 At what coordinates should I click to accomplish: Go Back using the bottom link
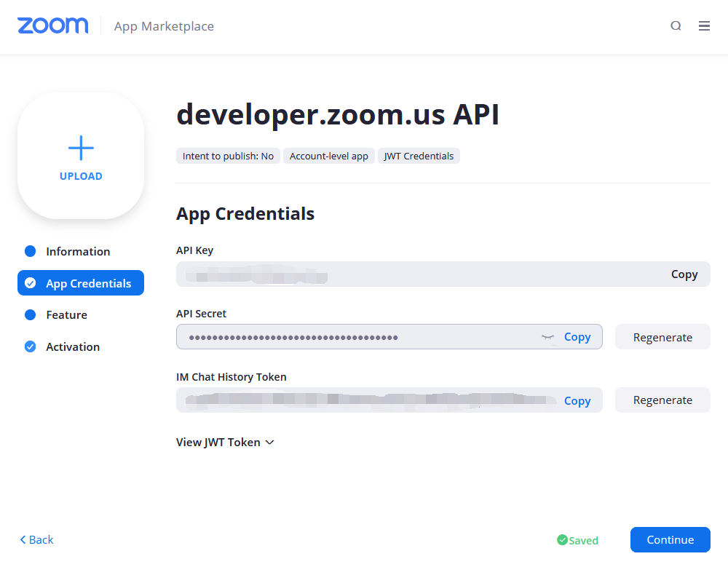(36, 539)
